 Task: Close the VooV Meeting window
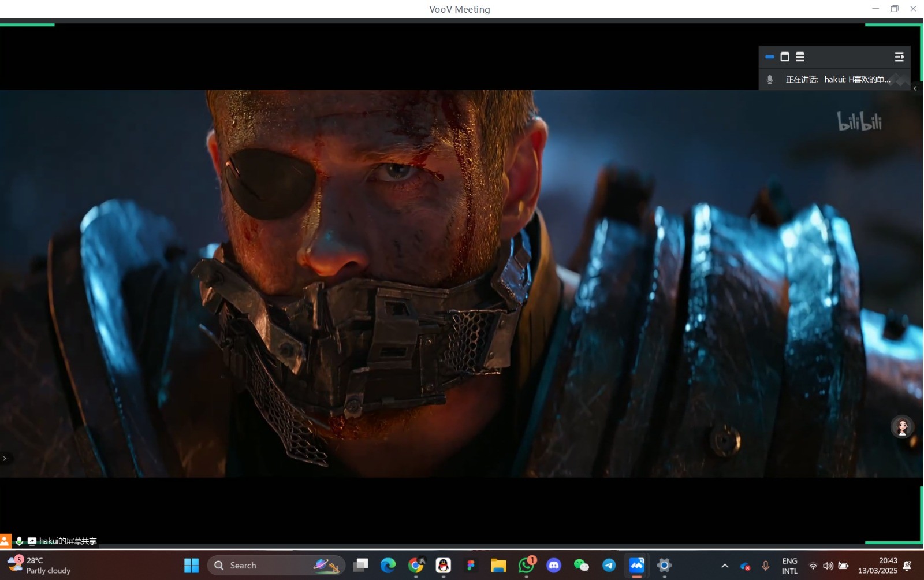[x=913, y=9]
